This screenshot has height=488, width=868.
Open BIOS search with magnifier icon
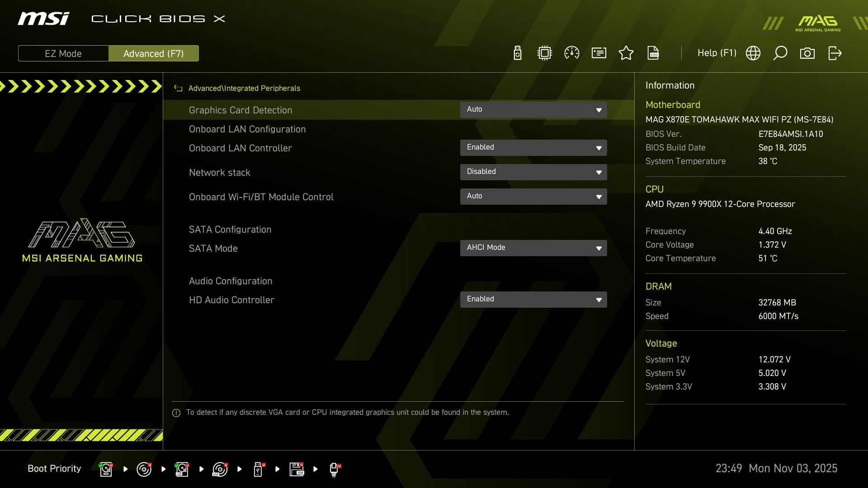click(x=780, y=53)
